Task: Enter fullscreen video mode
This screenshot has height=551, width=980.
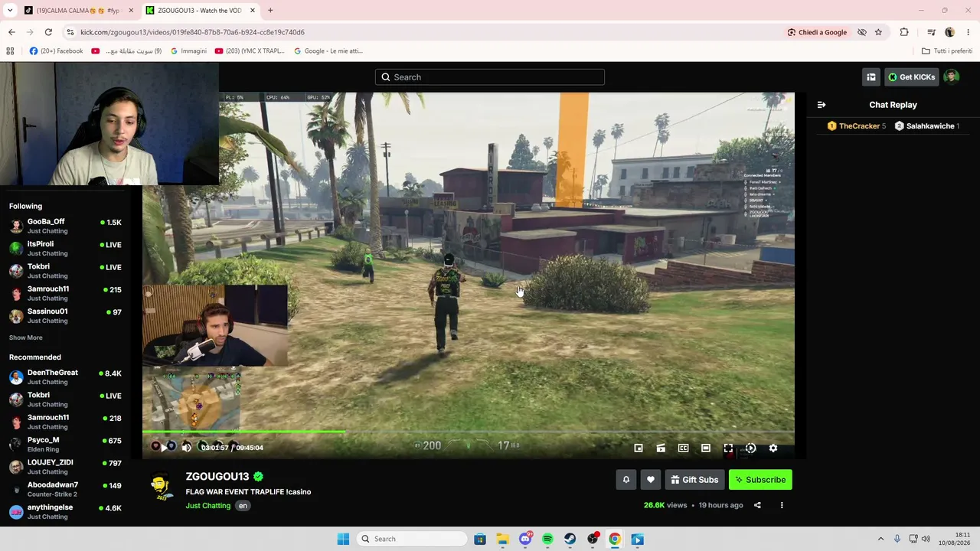Action: click(x=728, y=448)
